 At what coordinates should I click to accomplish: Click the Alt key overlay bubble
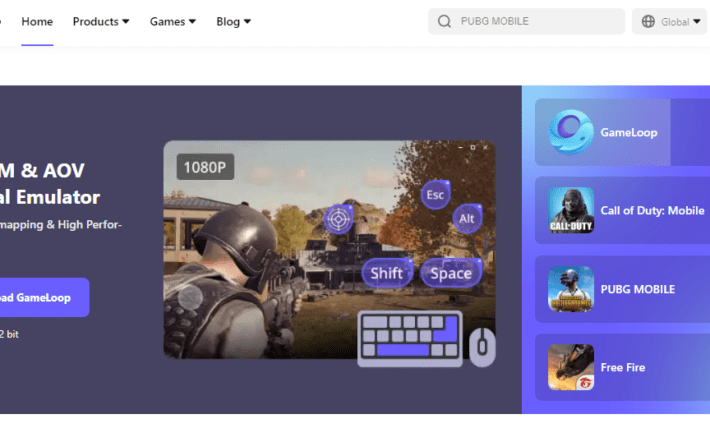click(467, 218)
